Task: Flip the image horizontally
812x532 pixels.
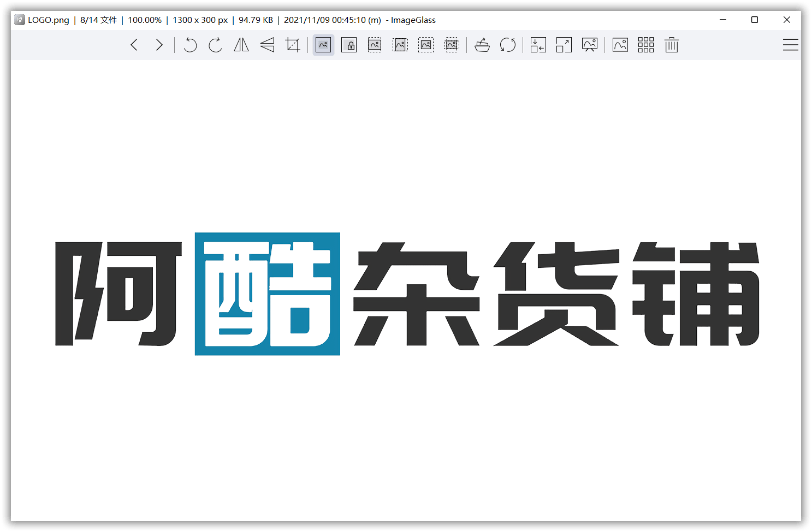Action: [x=241, y=45]
